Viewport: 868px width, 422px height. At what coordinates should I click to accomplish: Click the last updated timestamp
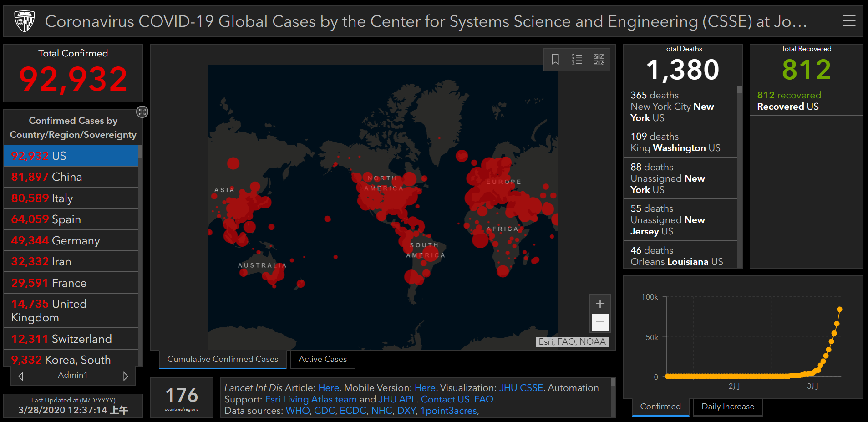pos(73,410)
